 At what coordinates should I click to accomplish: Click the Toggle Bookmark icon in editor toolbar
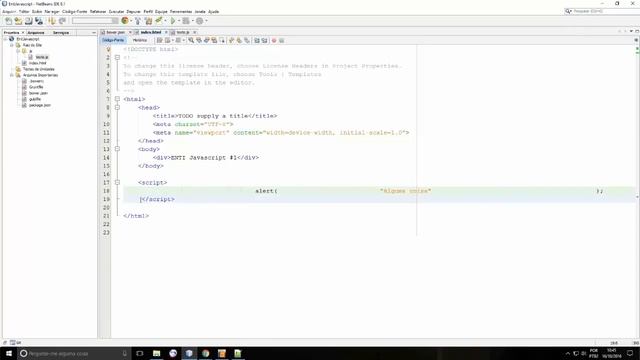click(x=247, y=40)
